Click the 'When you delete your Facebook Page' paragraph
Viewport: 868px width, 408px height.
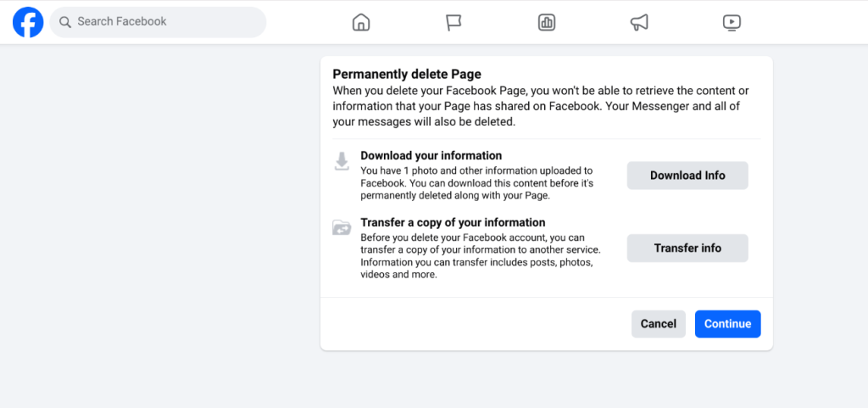click(x=541, y=106)
